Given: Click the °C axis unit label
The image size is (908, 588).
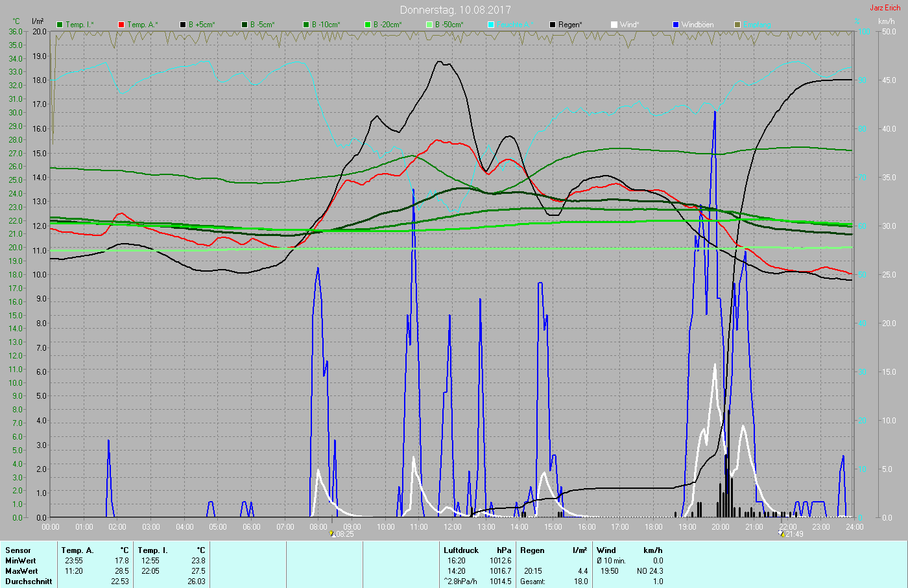Looking at the screenshot, I should point(16,21).
